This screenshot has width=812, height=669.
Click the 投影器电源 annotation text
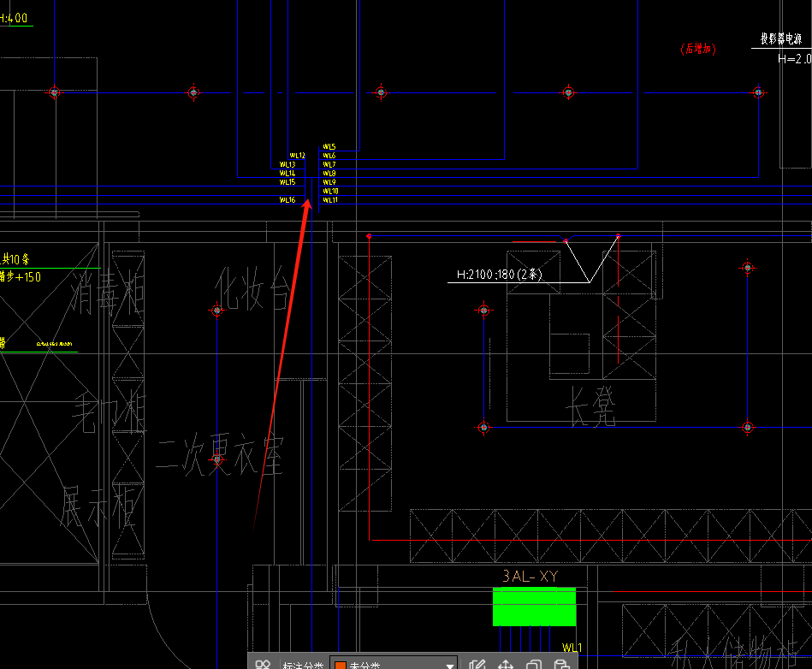[781, 38]
